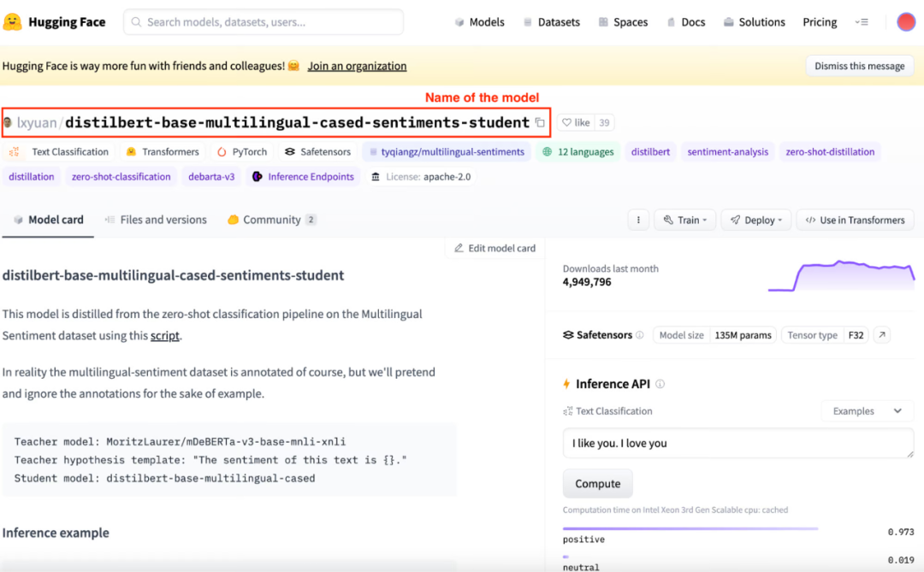Viewport: 924px width, 572px height.
Task: Open the Safetensors expand arrow icon
Action: tap(882, 335)
